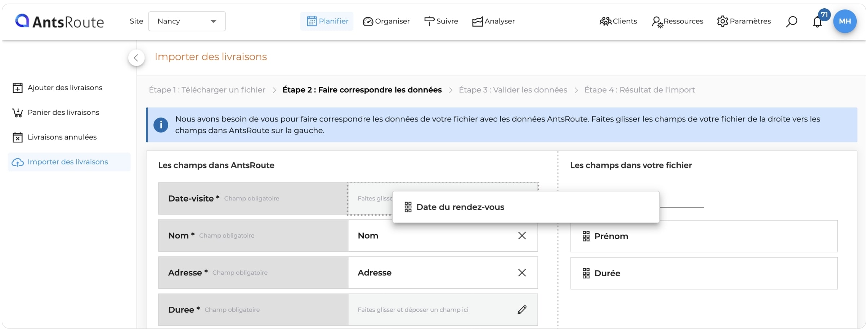This screenshot has width=868, height=331.
Task: Open the Organiser tab
Action: 386,21
